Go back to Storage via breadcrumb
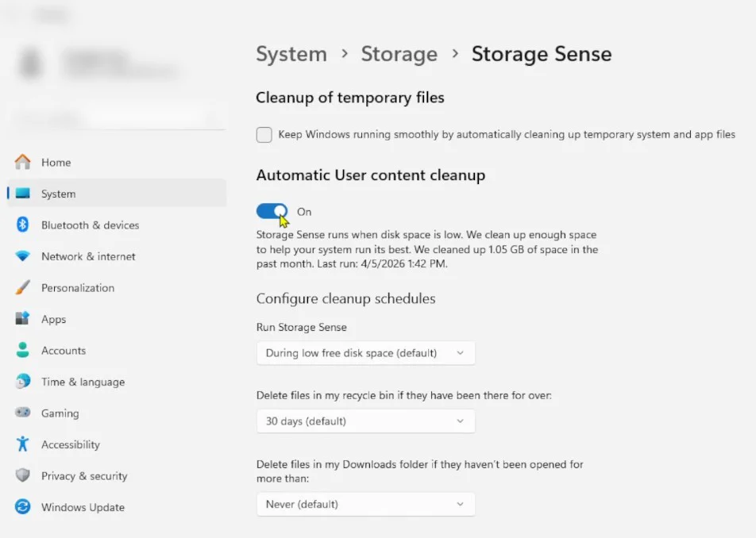756x538 pixels. pos(399,54)
